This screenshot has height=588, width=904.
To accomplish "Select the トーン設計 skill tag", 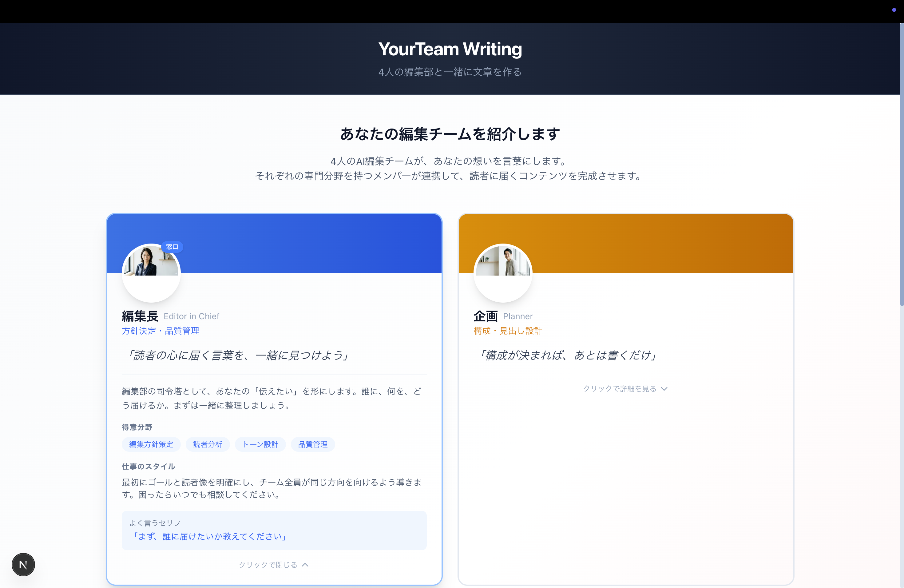I will click(x=260, y=444).
